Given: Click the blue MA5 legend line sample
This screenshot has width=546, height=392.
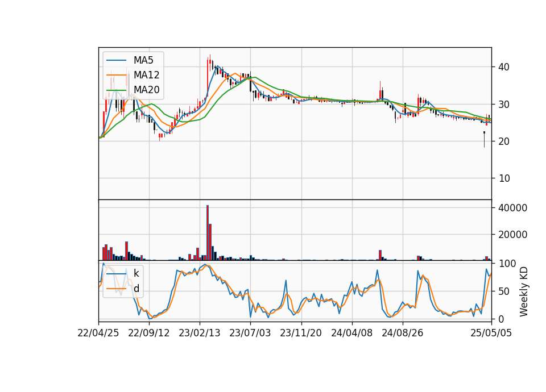Looking at the screenshot, I should pyautogui.click(x=116, y=60).
